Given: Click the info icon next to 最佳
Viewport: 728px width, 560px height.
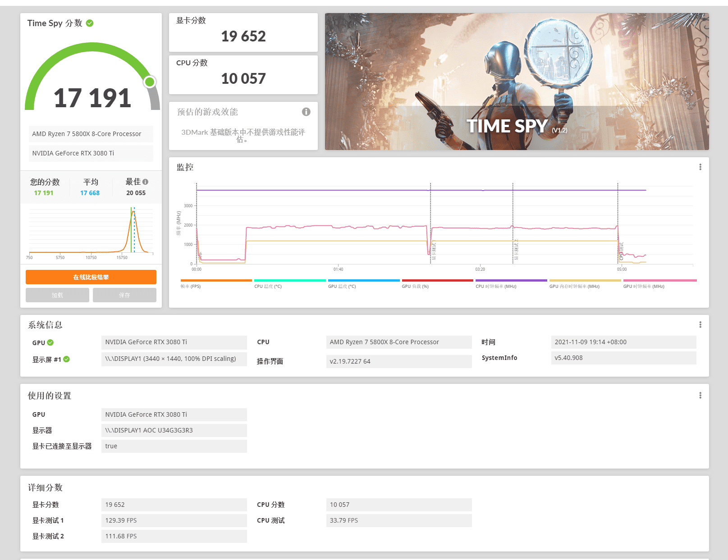Looking at the screenshot, I should (x=145, y=182).
